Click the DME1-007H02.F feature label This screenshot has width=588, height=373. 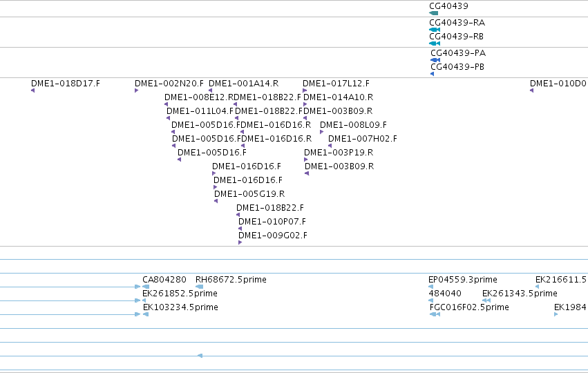[362, 139]
